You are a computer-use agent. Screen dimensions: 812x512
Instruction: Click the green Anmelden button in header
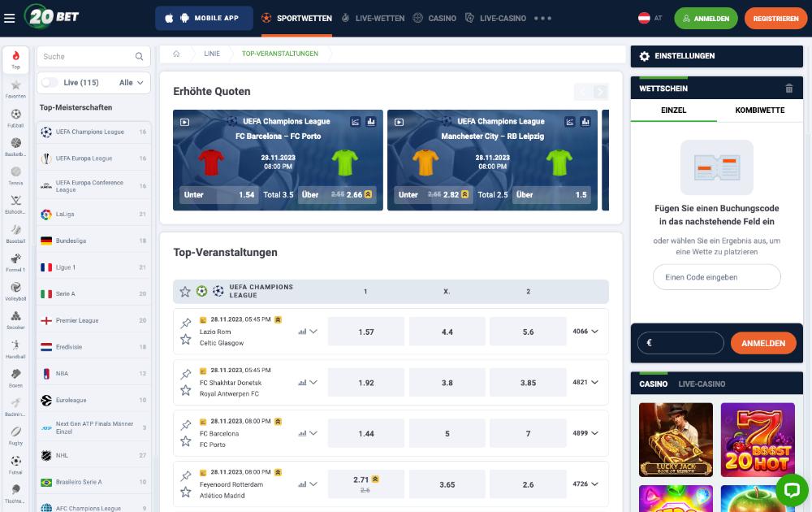click(706, 18)
